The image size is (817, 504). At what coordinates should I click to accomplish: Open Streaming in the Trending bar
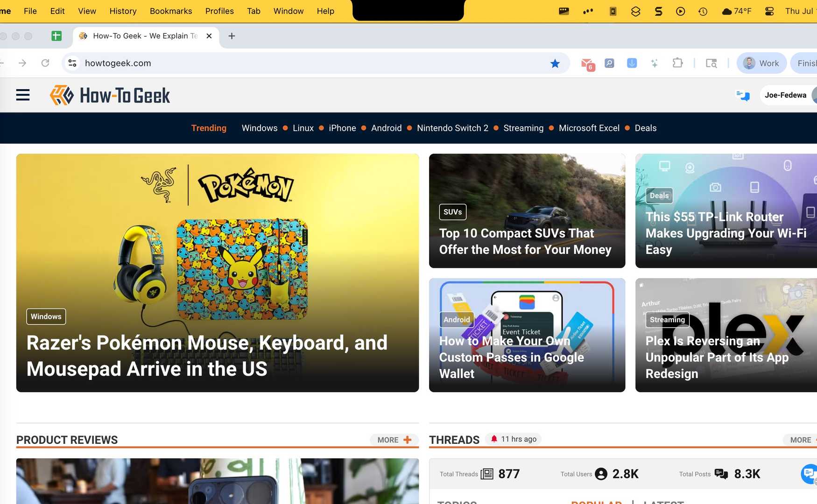pos(523,128)
